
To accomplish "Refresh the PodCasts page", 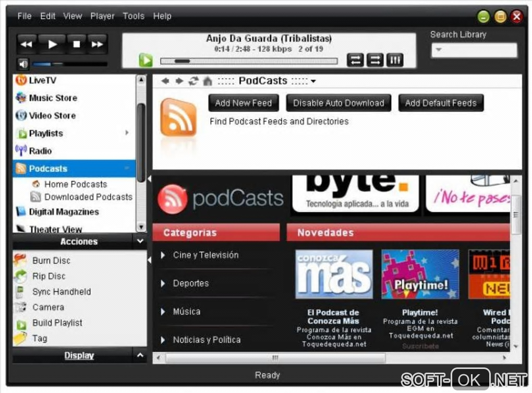I will pos(194,81).
